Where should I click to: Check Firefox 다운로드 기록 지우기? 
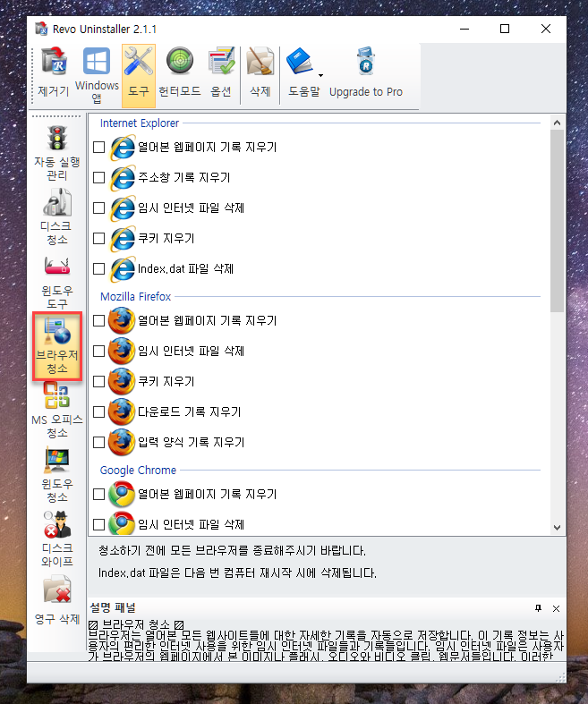98,411
